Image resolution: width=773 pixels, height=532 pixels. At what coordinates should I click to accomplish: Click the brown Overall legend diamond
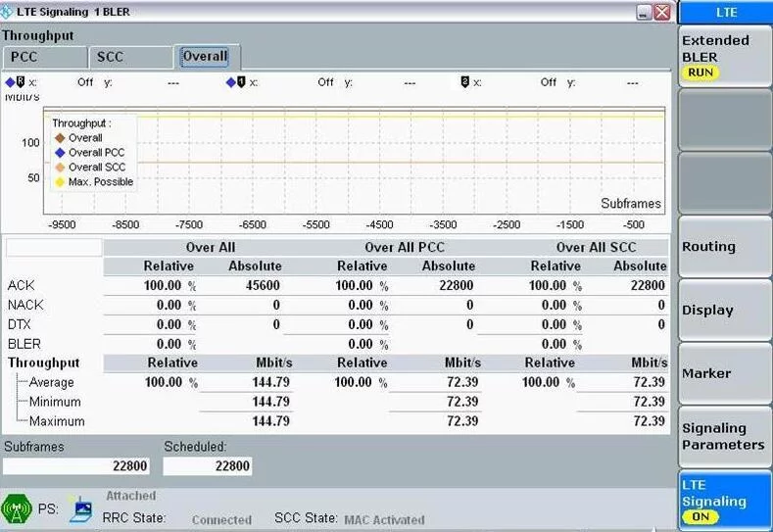[60, 138]
